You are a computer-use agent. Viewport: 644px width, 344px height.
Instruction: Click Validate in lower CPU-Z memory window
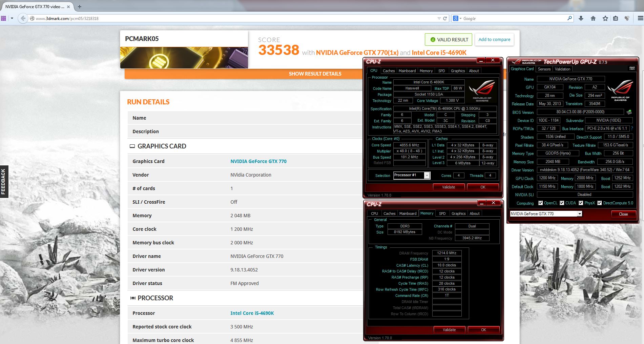click(449, 330)
